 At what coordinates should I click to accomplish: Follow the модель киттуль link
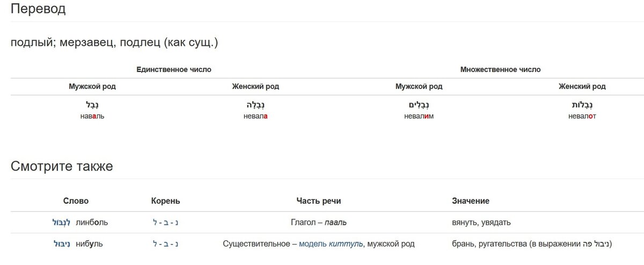tap(331, 244)
